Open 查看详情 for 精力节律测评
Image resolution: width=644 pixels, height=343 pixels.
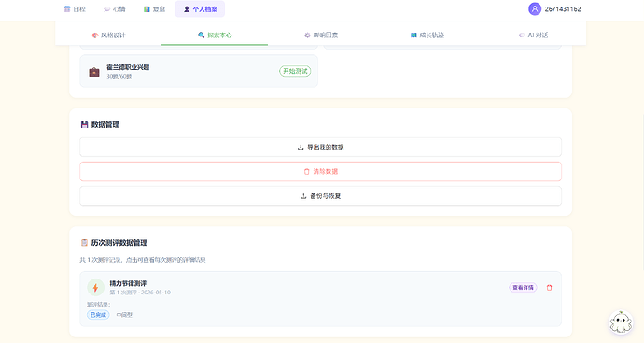[523, 288]
